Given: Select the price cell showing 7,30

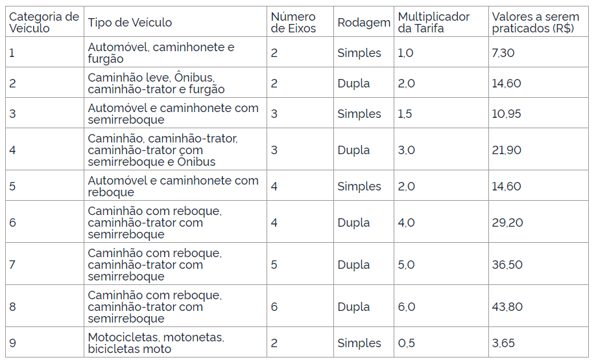Looking at the screenshot, I should (503, 53).
